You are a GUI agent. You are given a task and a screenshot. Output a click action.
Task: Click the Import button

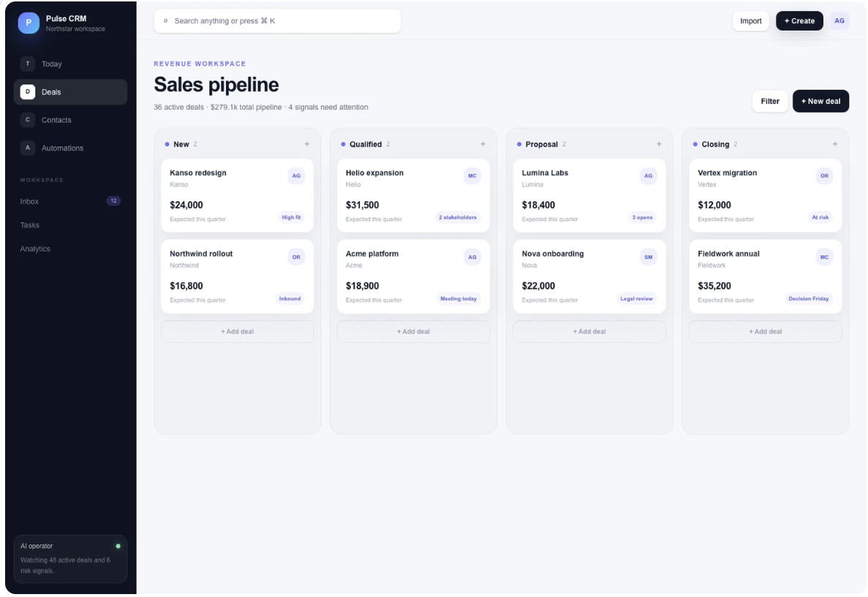[751, 21]
